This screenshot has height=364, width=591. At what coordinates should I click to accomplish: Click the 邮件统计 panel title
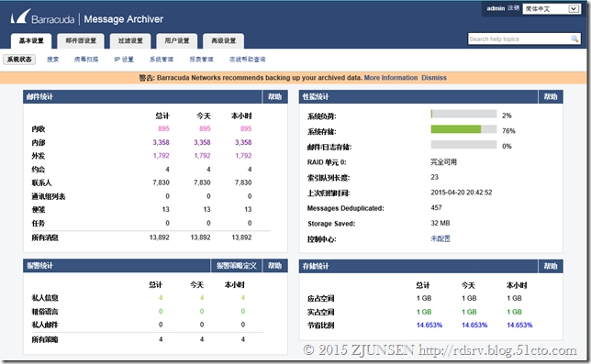pyautogui.click(x=39, y=97)
